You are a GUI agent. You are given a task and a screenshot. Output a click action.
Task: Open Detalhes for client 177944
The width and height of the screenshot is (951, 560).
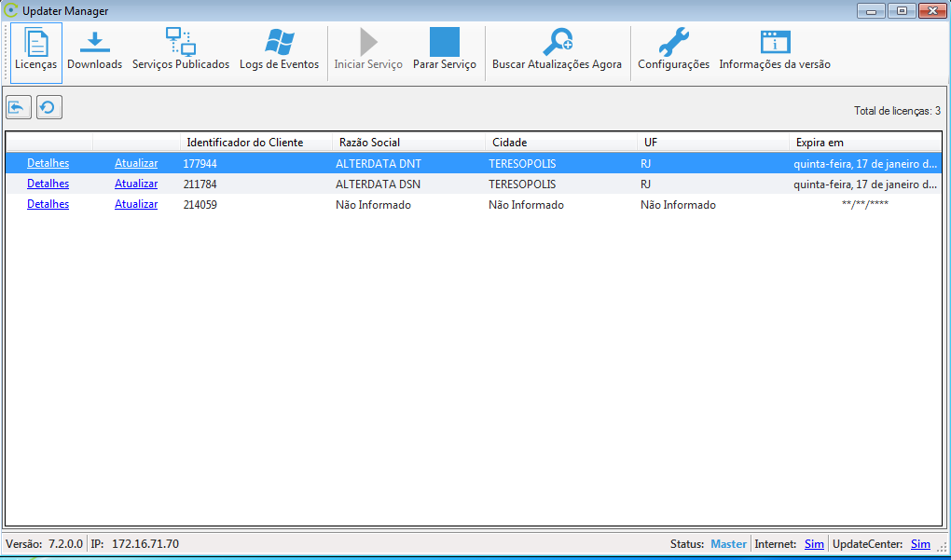pyautogui.click(x=48, y=163)
